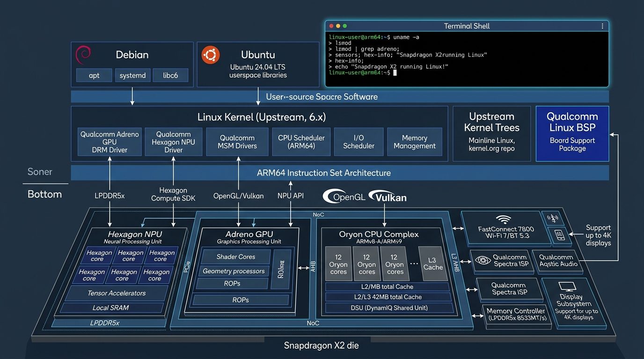
Task: Click the Local SRAM block
Action: tap(111, 308)
